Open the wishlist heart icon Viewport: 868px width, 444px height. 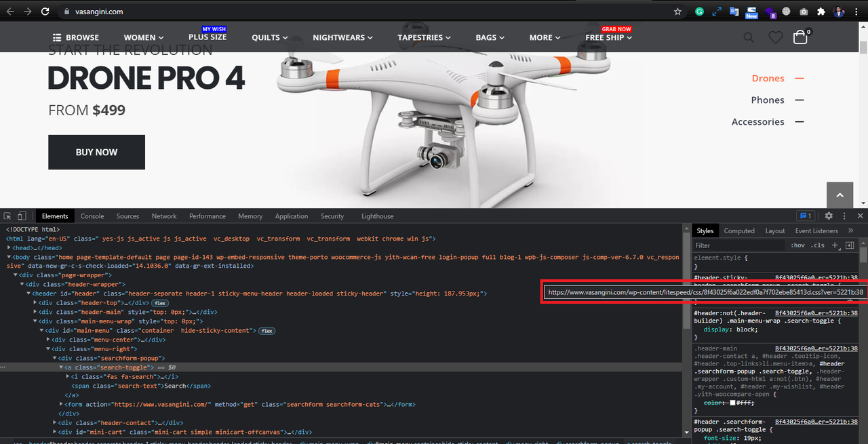[x=775, y=37]
